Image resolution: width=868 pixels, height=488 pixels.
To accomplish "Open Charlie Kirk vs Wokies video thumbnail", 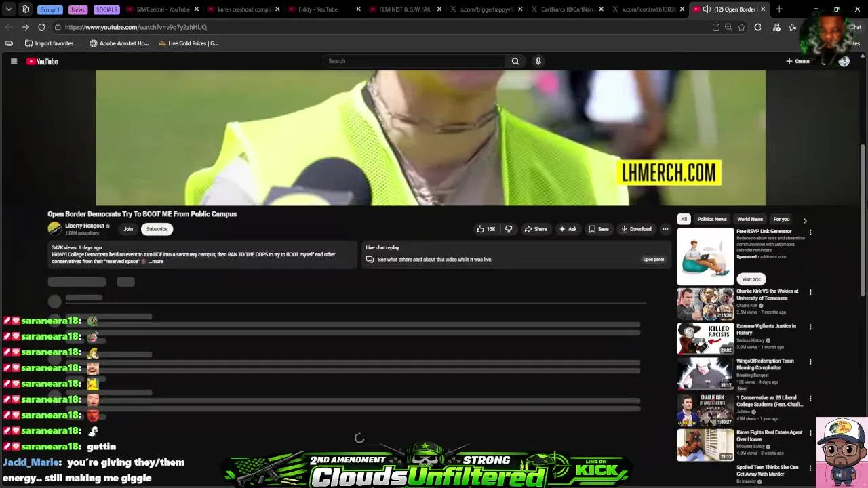I will (x=705, y=304).
